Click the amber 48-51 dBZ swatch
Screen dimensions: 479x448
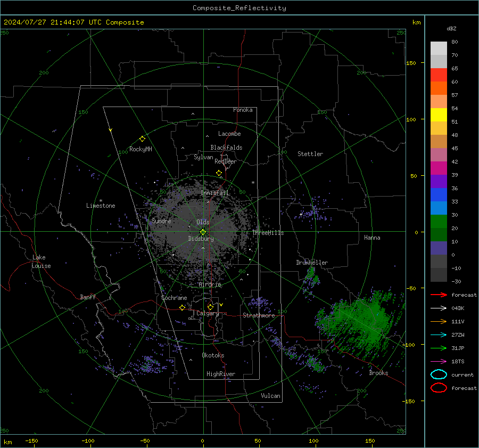(439, 128)
